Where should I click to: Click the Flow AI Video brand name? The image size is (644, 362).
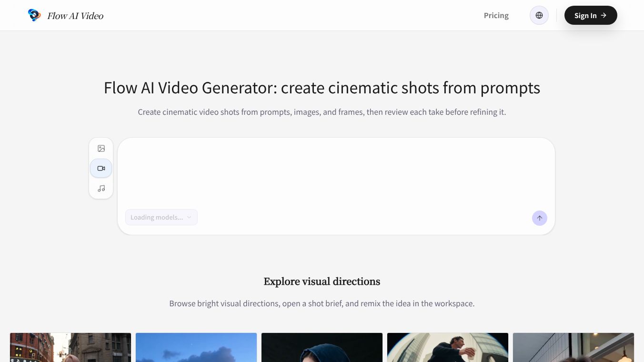coord(75,16)
